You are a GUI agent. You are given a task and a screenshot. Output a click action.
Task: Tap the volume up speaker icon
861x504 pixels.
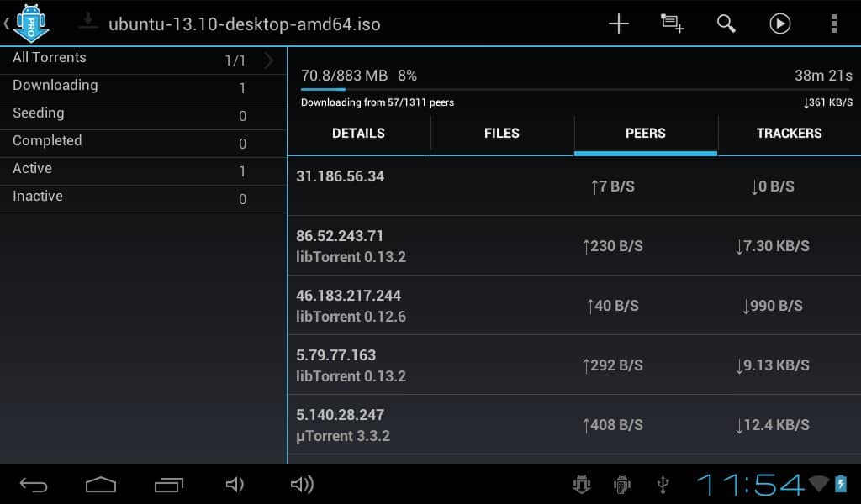[x=301, y=484]
